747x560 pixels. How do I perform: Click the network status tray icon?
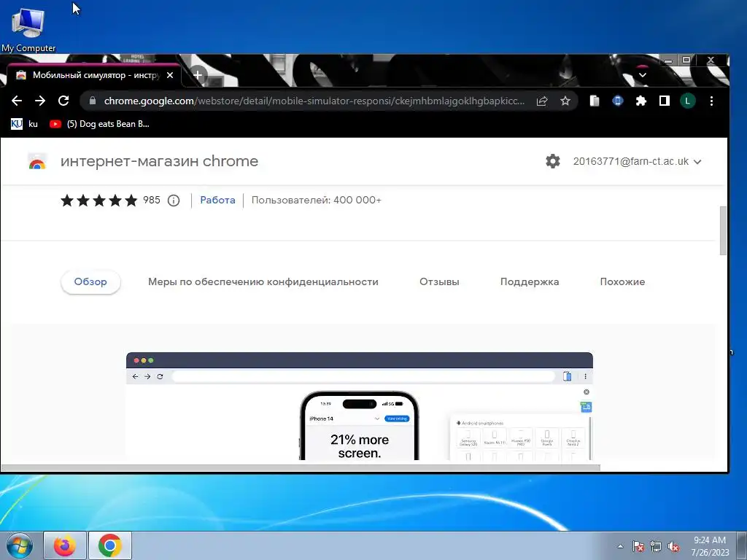[x=656, y=546]
